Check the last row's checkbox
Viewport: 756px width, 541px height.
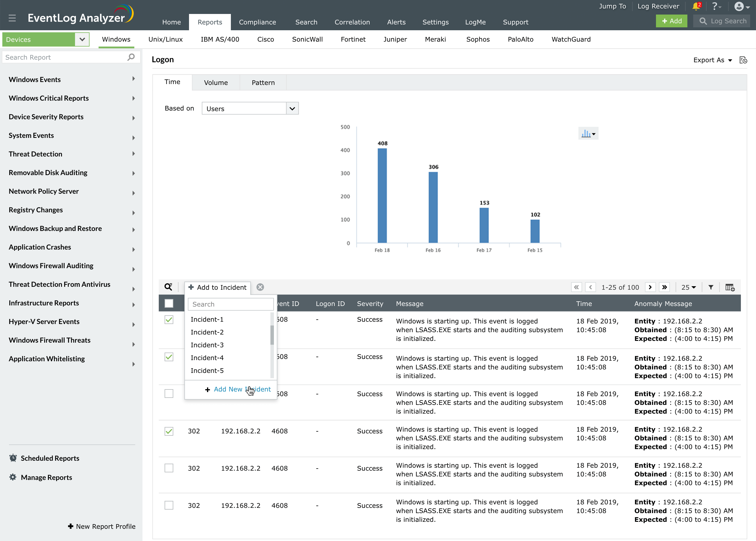click(x=169, y=505)
